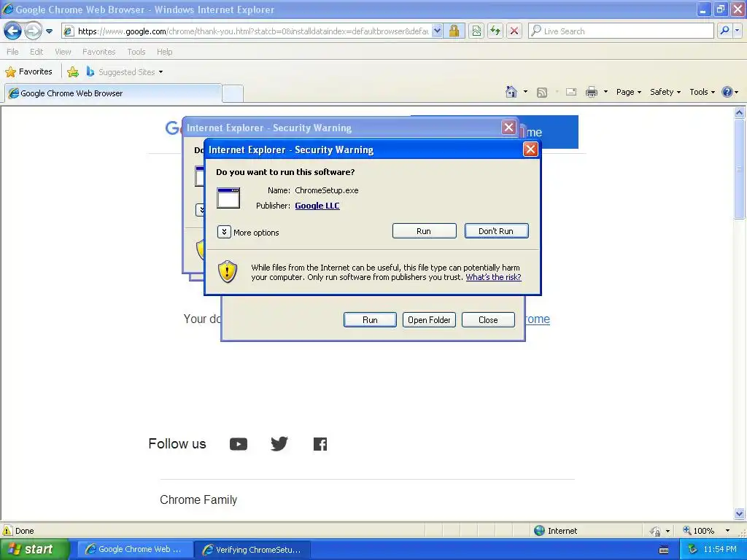
Task: Close the rear Security Warning dialog
Action: pyautogui.click(x=508, y=127)
